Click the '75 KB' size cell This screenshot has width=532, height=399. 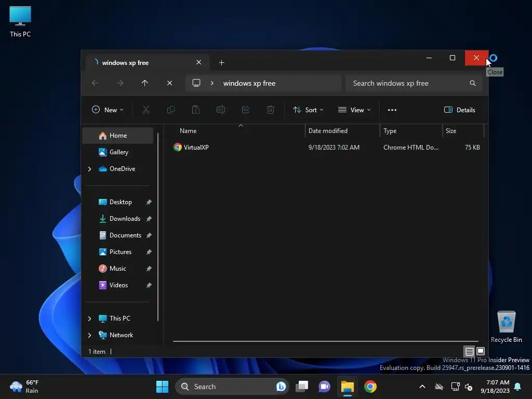(472, 148)
